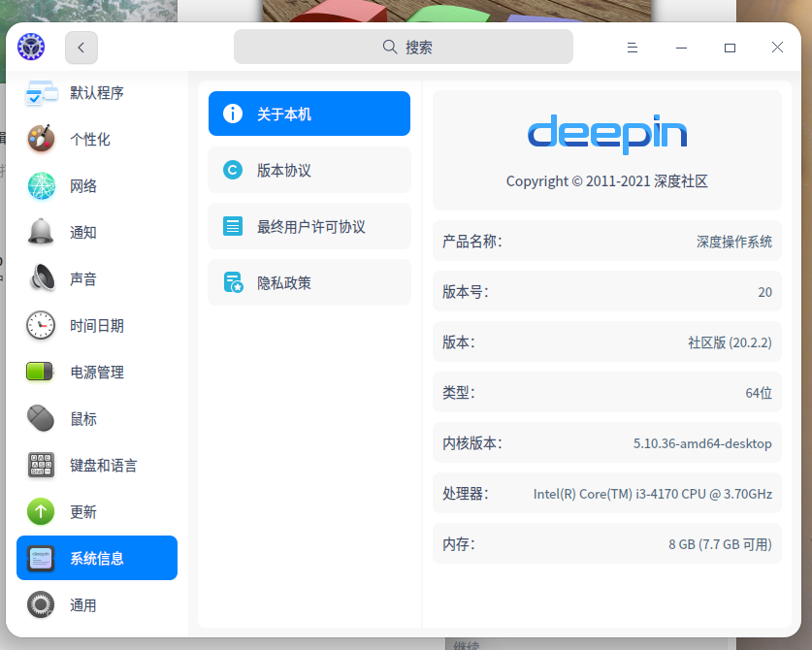Open 时间日期 date and time settings

coord(97,326)
